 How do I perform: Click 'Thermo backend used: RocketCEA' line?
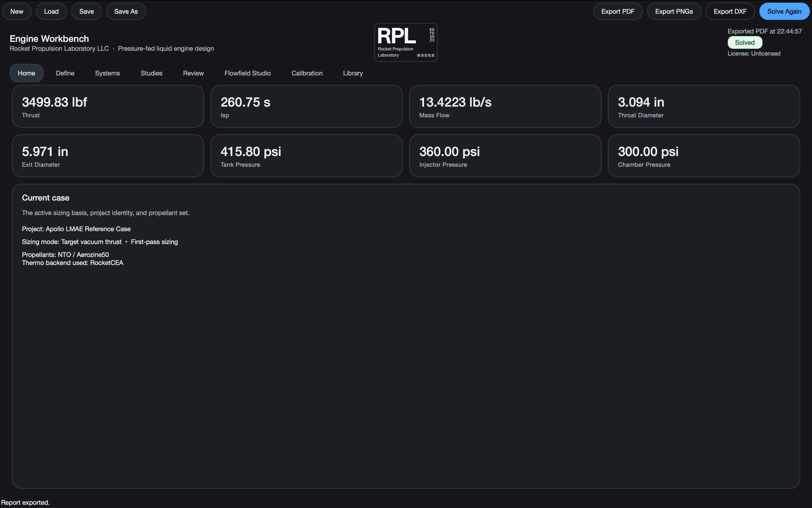(x=73, y=263)
